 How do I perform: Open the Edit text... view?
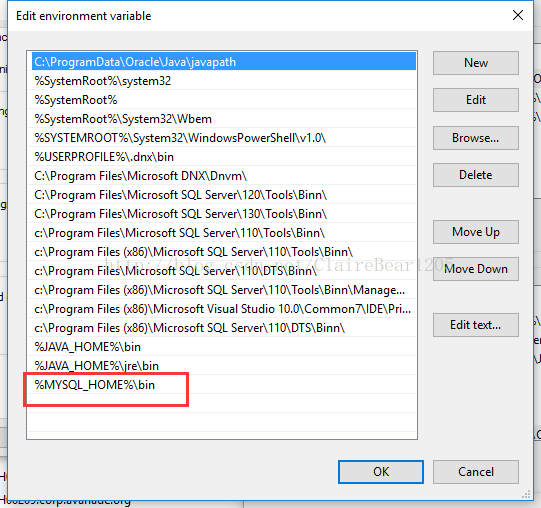coord(475,325)
